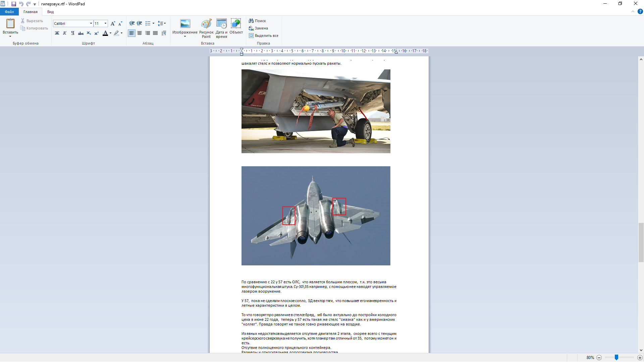Click the decrease indent icon
The height and width of the screenshot is (362, 644).
click(x=132, y=23)
